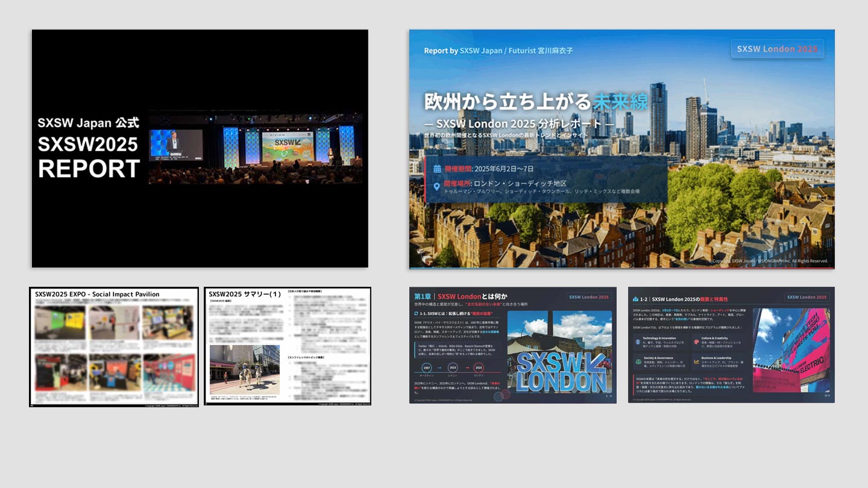Image resolution: width=868 pixels, height=488 pixels.
Task: Click the Technology & Innovation category icon
Action: pyautogui.click(x=638, y=342)
